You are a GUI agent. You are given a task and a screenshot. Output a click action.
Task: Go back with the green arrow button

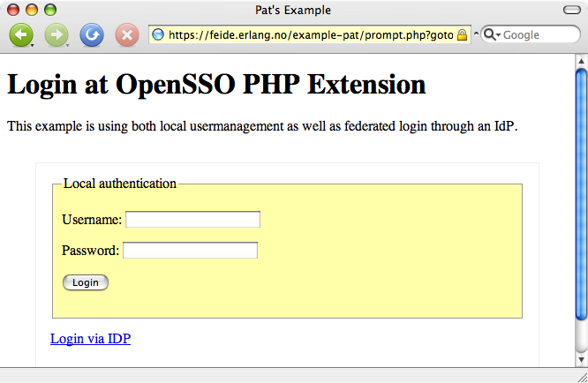(20, 34)
